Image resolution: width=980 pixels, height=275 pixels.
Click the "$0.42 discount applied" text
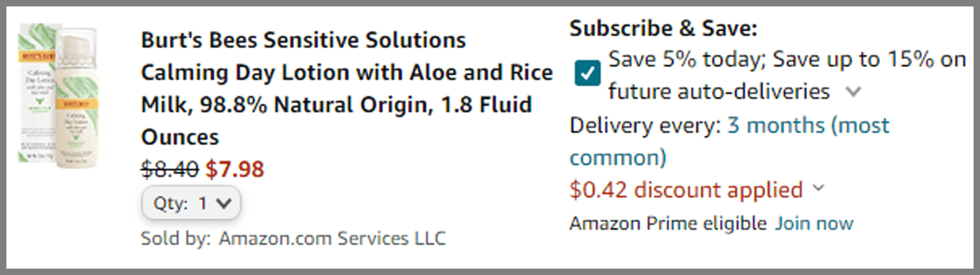[x=685, y=189]
